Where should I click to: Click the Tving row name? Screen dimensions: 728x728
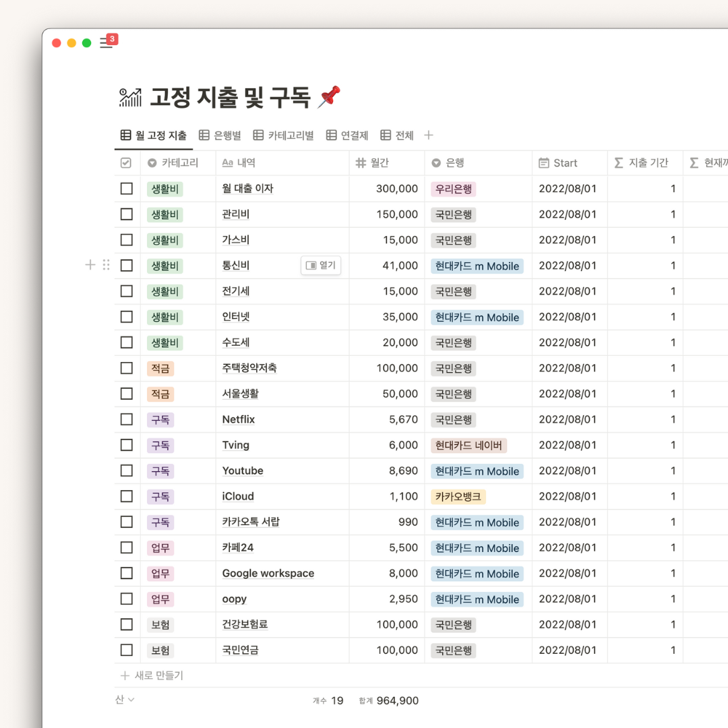(x=235, y=446)
